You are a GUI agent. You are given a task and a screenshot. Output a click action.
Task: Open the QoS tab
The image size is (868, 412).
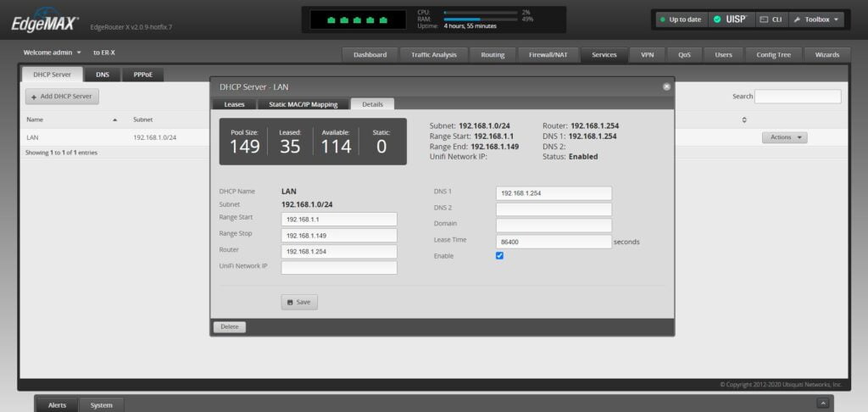(684, 55)
